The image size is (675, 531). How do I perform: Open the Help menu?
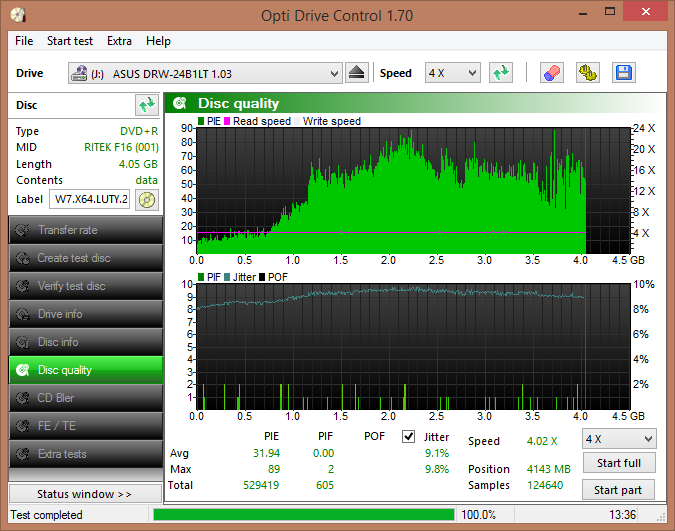click(158, 41)
